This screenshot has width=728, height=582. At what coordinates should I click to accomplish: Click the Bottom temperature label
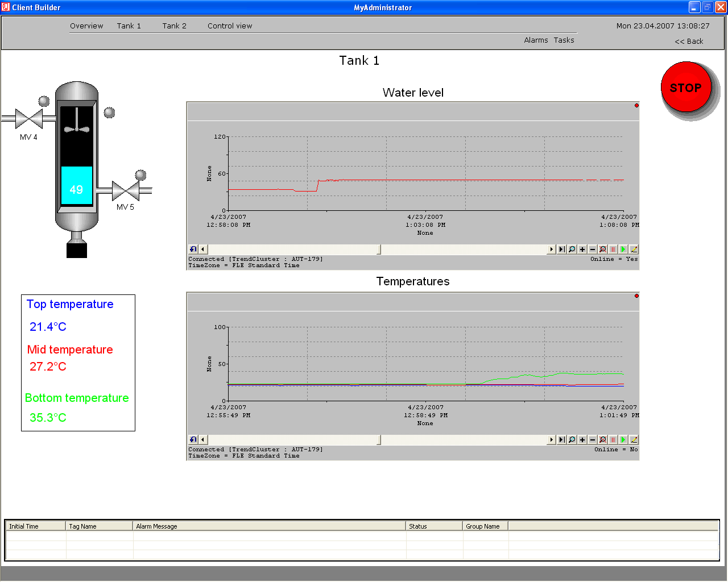click(x=77, y=398)
